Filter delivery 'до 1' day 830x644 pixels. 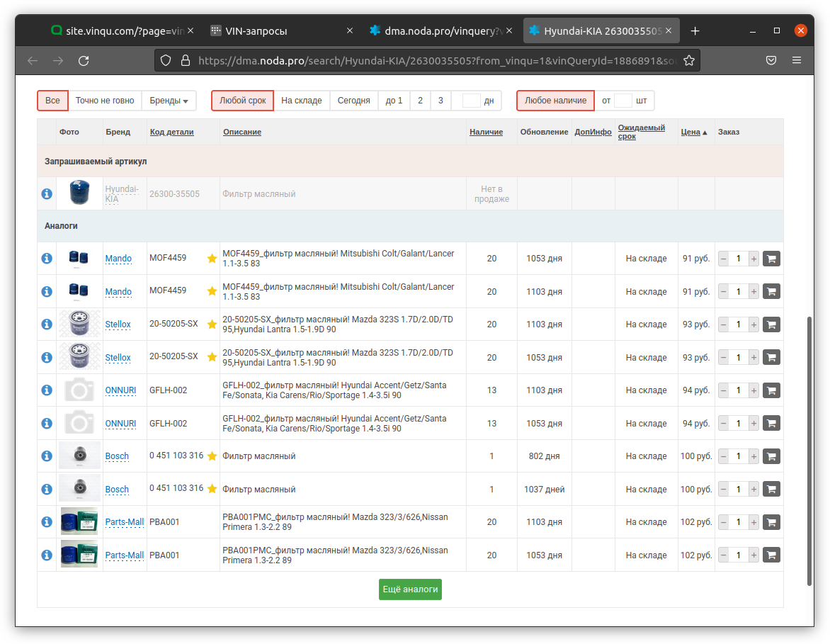coord(394,101)
